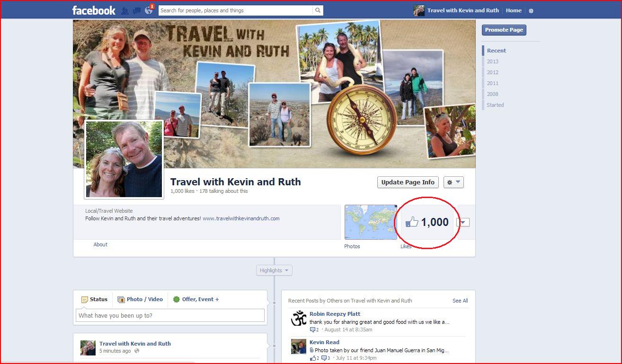The height and width of the screenshot is (364, 622).
Task: Open the messages icon in top bar
Action: 136,10
